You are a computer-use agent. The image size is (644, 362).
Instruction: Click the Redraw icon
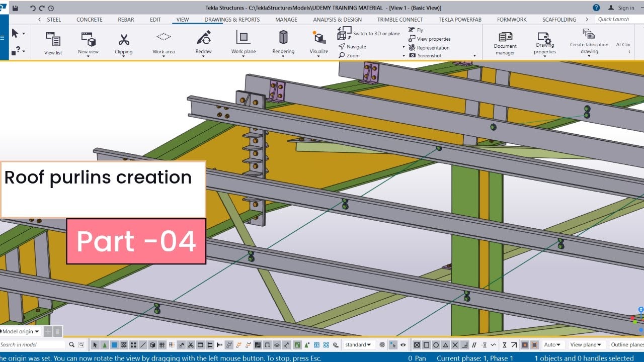click(203, 38)
